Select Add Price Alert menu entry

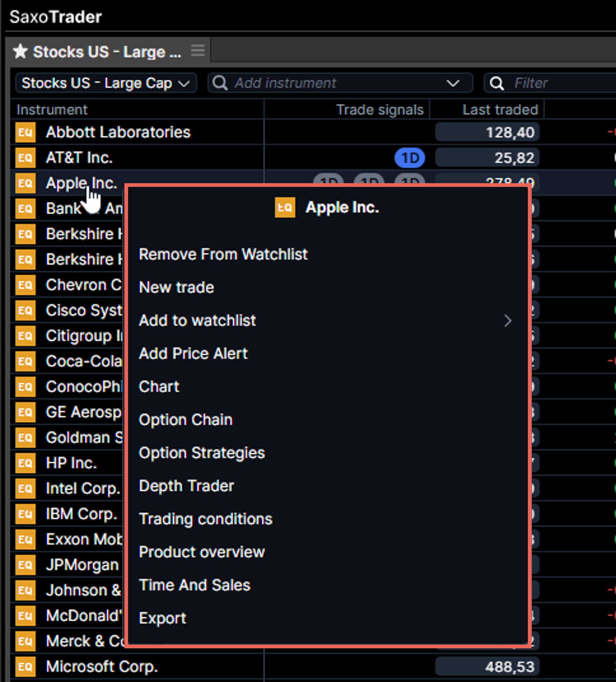(x=193, y=354)
